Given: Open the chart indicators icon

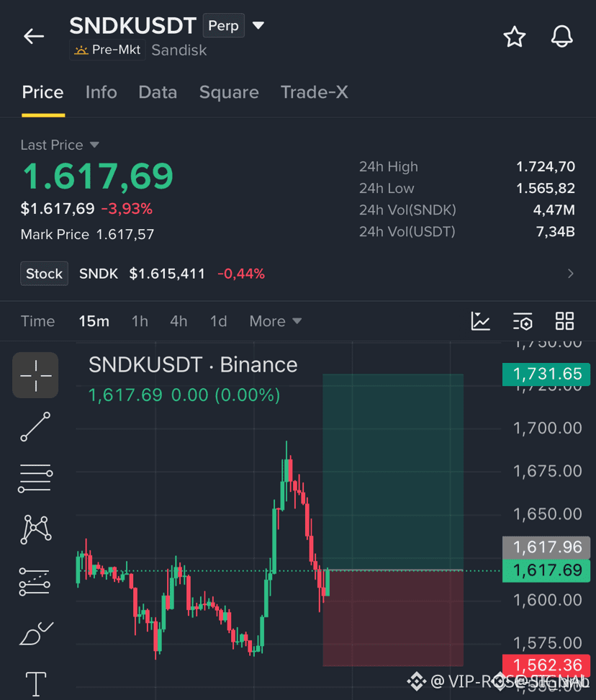Looking at the screenshot, I should (480, 321).
